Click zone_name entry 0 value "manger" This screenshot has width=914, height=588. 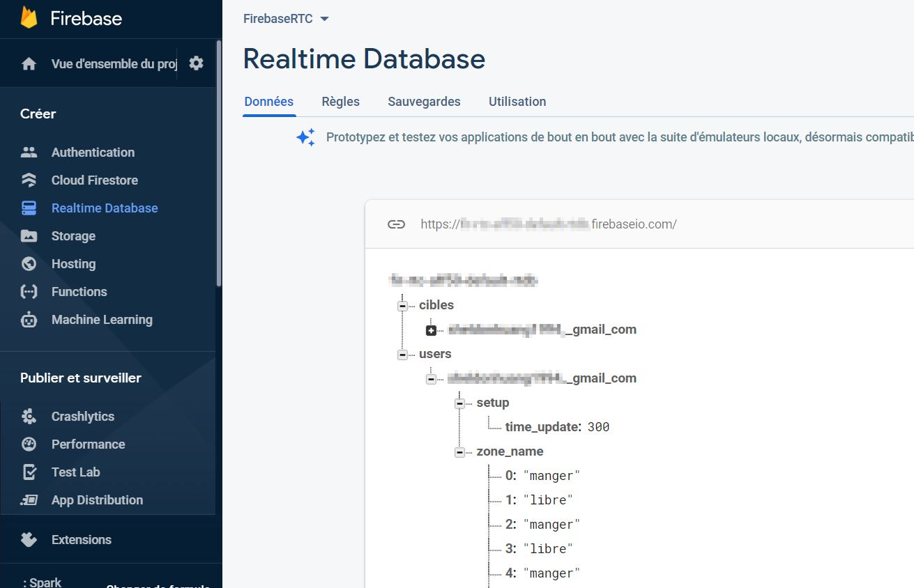[551, 476]
